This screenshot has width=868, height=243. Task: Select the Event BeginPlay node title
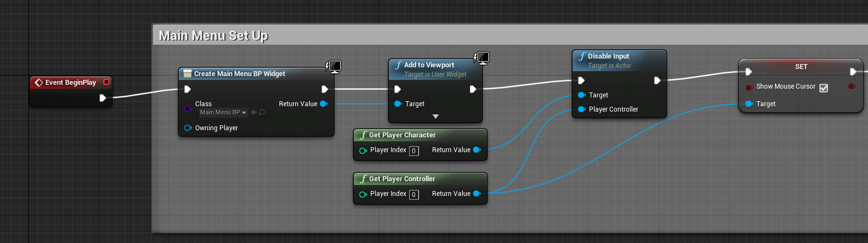coord(71,83)
